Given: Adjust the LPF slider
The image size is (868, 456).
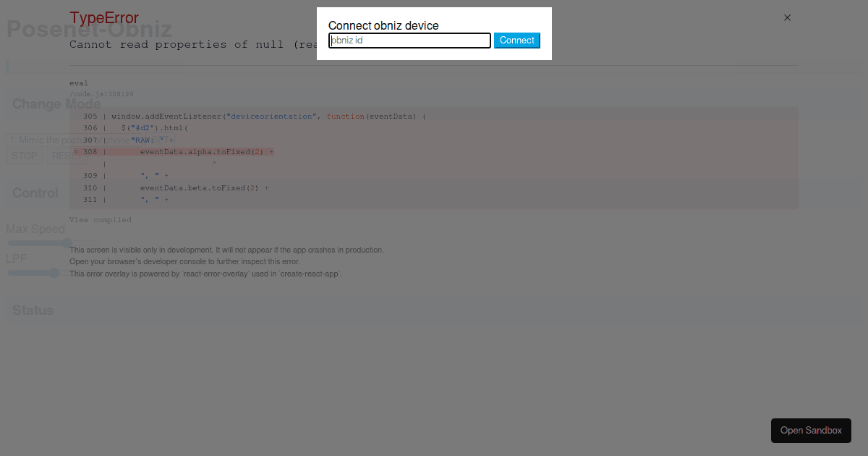Looking at the screenshot, I should [54, 273].
